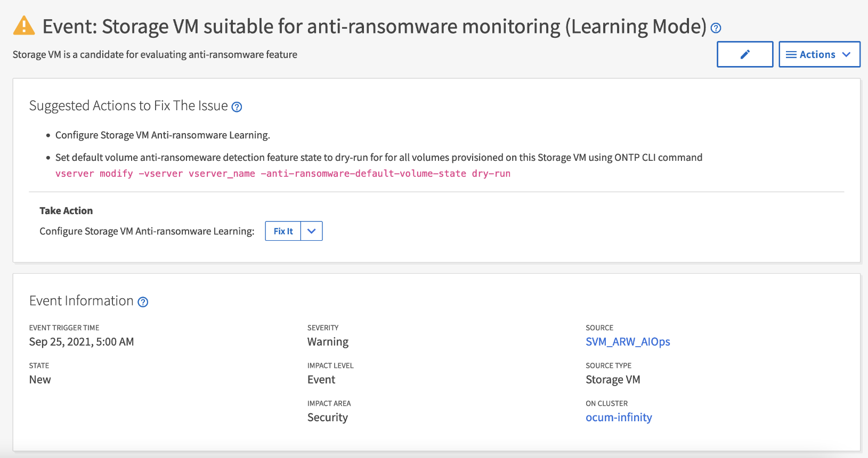Open help icon next to the event title
Viewport: 868px width, 458px height.
[716, 28]
